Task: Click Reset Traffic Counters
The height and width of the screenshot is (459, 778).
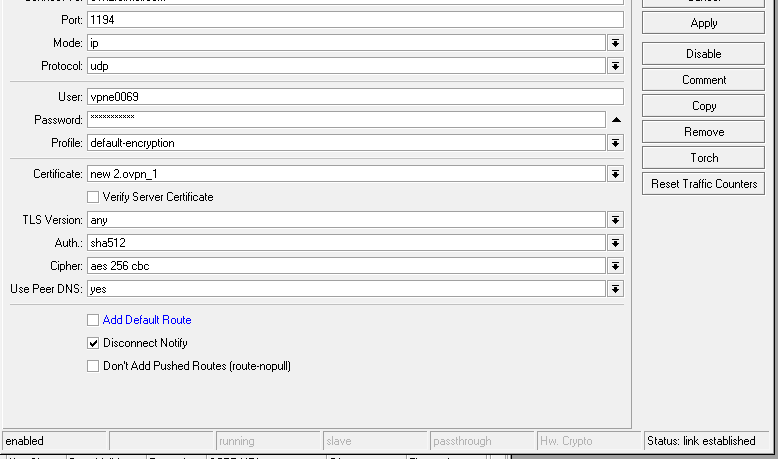Action: tap(703, 184)
